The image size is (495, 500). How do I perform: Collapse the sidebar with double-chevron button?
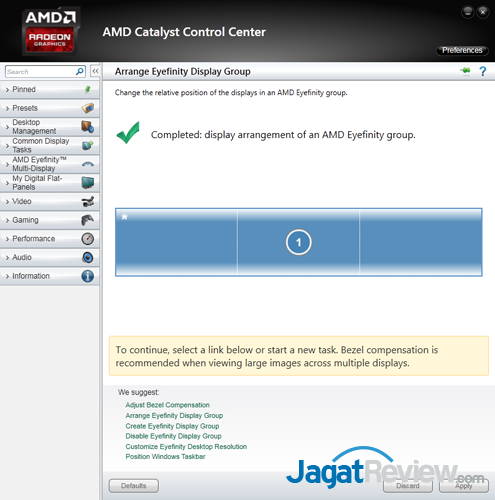(x=95, y=71)
